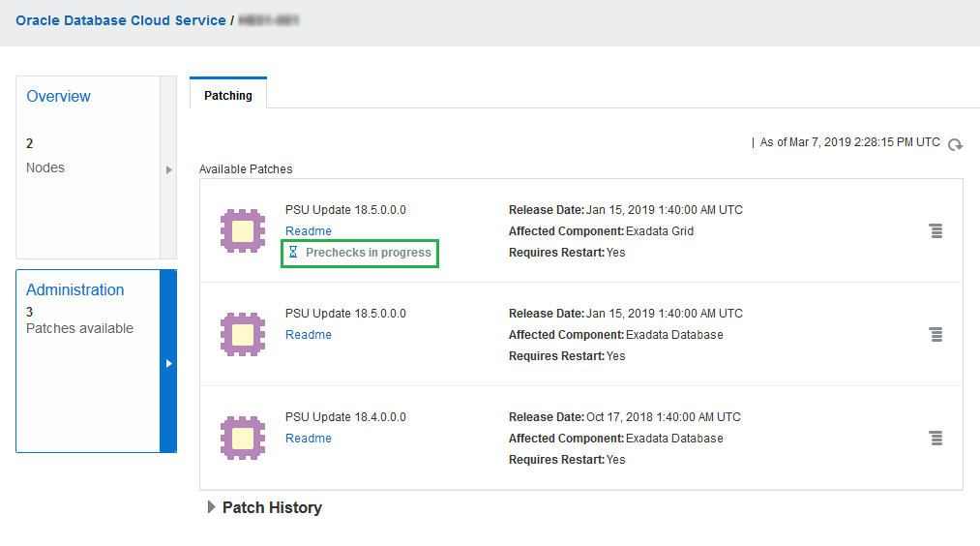Screen dimensions: 980x546
Task: Expand the Overview tile side arrow
Action: (x=168, y=169)
